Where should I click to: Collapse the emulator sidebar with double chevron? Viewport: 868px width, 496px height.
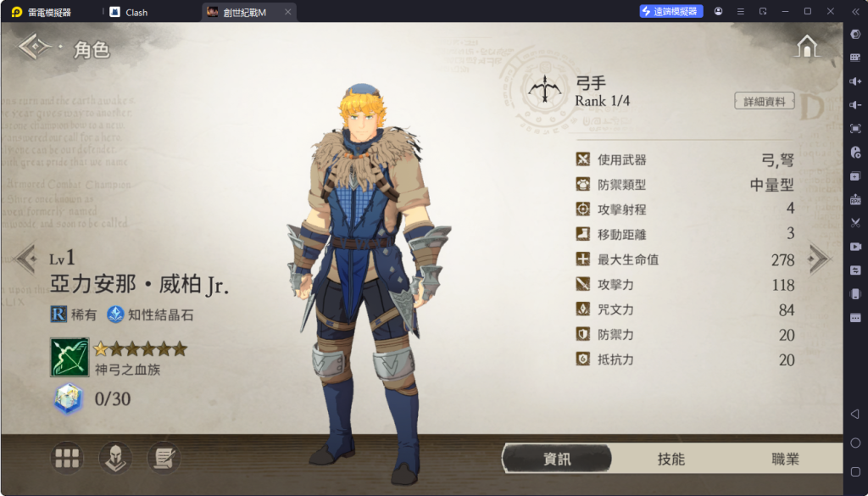pos(855,11)
